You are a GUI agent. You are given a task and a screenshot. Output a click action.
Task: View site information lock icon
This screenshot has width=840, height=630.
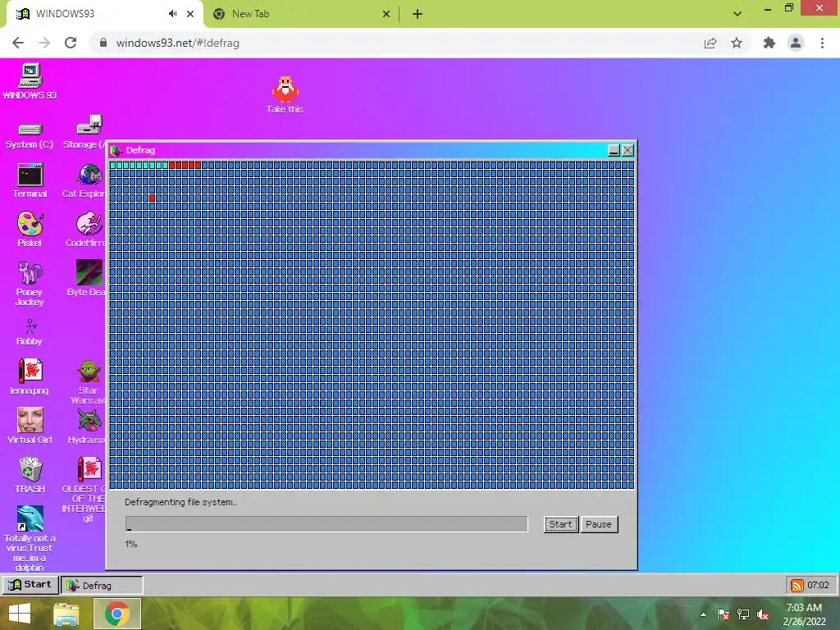(104, 43)
